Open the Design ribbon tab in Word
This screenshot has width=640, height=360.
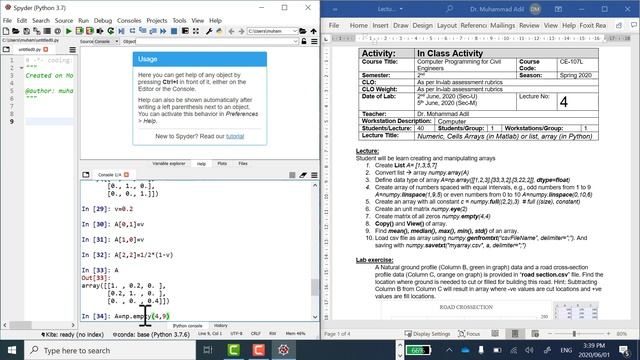click(x=422, y=25)
